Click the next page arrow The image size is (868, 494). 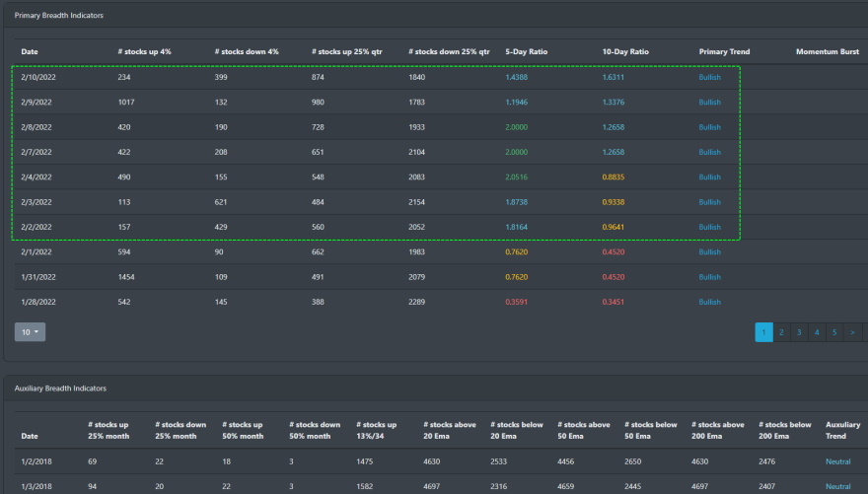pos(852,332)
